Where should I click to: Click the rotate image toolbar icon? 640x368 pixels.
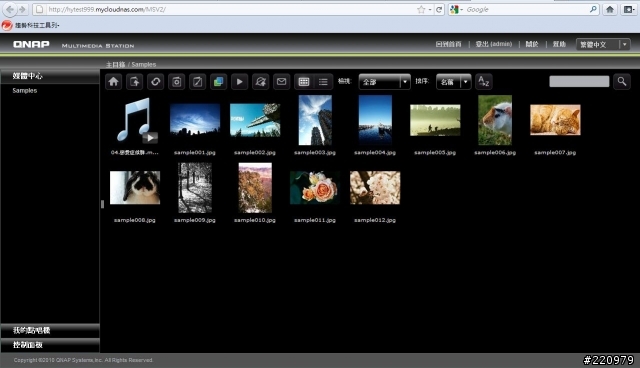coord(176,82)
